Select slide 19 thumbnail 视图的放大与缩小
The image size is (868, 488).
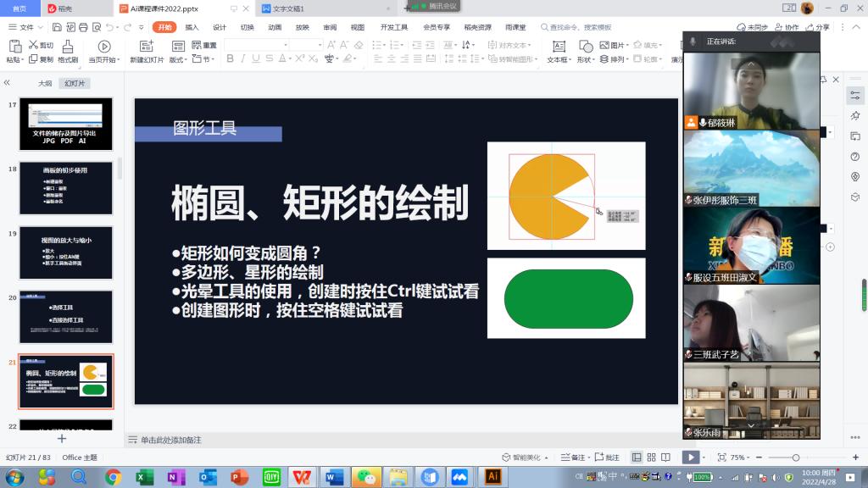pyautogui.click(x=66, y=252)
